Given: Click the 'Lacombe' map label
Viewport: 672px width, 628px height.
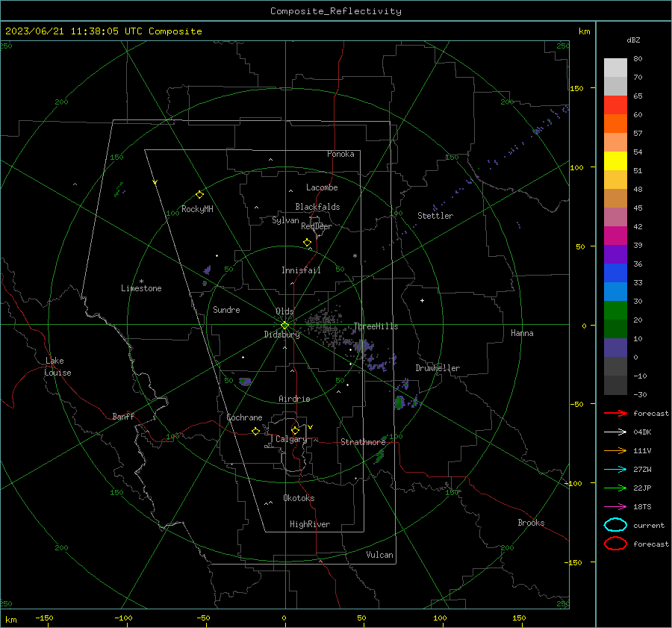Looking at the screenshot, I should 322,187.
